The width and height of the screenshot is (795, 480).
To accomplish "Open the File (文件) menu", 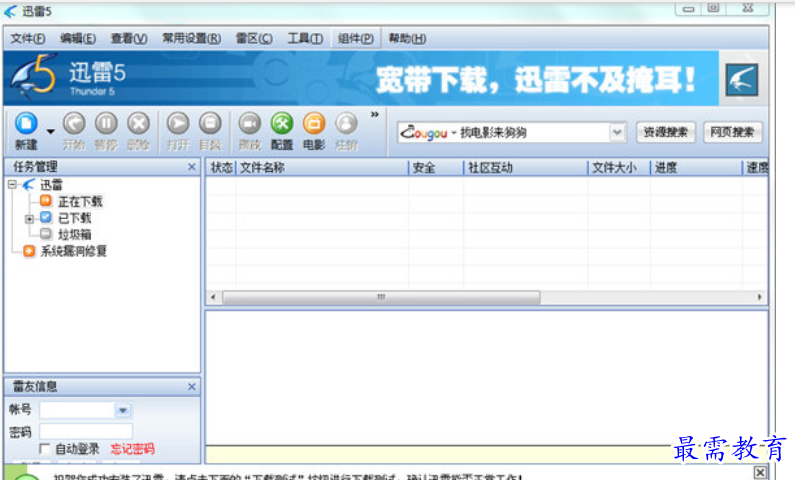I will click(x=28, y=39).
